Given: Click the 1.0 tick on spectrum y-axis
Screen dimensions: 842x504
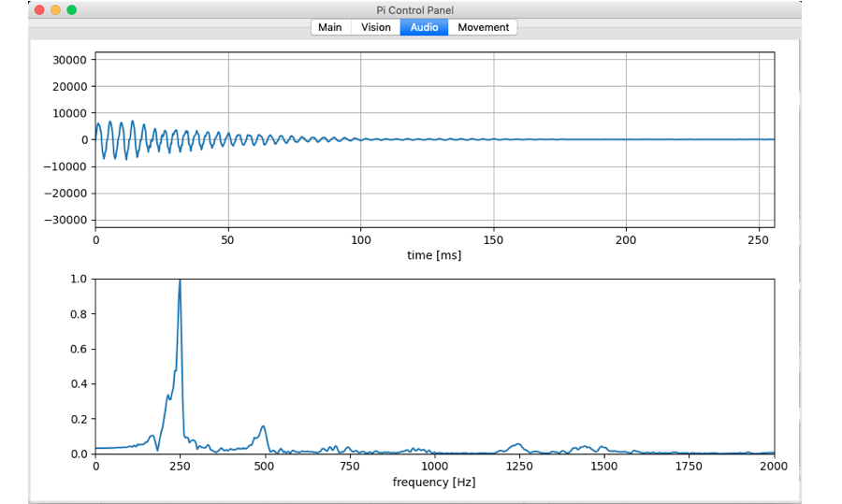Looking at the screenshot, I should point(80,279).
